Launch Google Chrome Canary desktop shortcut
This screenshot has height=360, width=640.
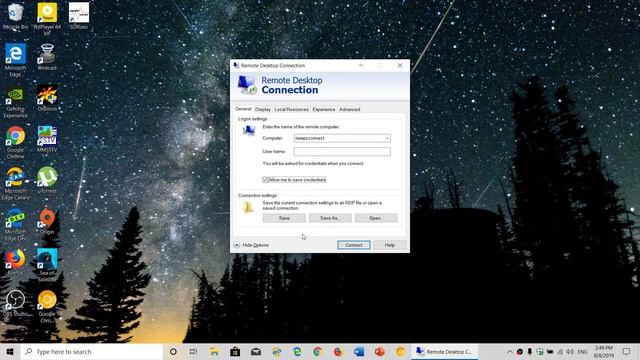47,306
